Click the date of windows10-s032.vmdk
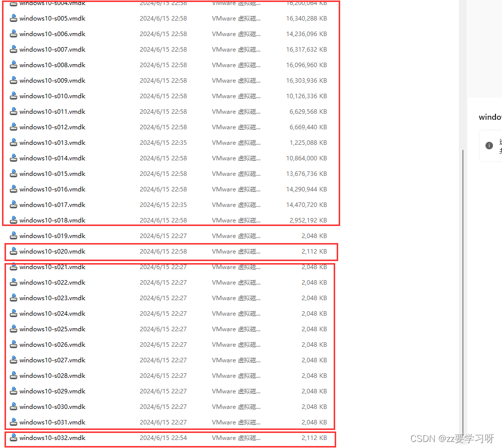Viewport: 502px width, 448px height. [163, 438]
